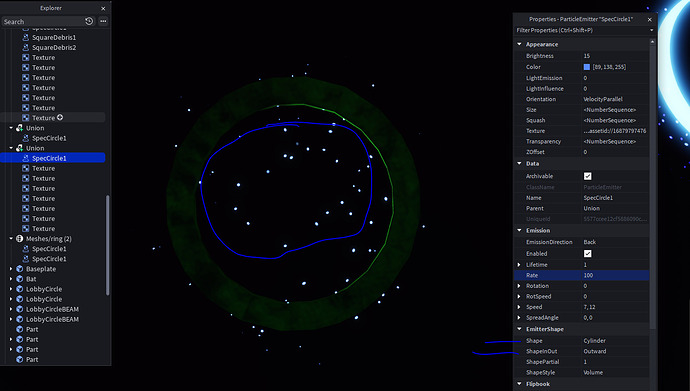Click Baseplate part icon in Explorer
This screenshot has width=690, height=391.
19,269
